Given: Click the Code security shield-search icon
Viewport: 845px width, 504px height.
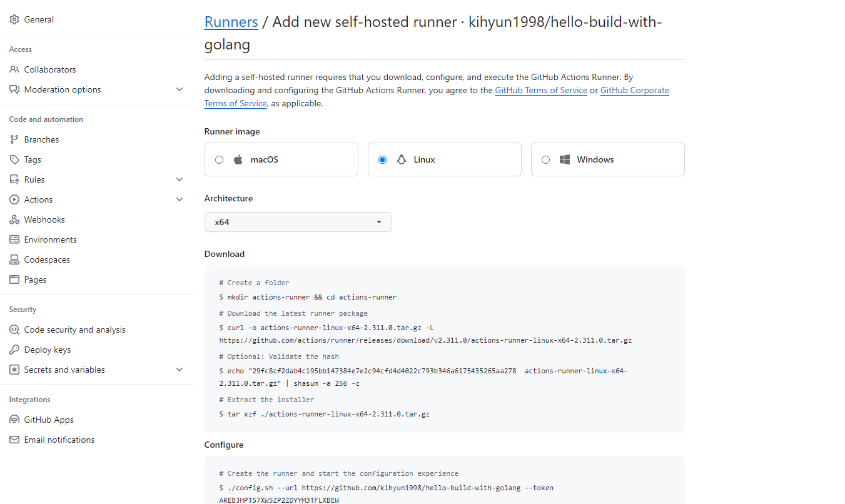Looking at the screenshot, I should [14, 330].
